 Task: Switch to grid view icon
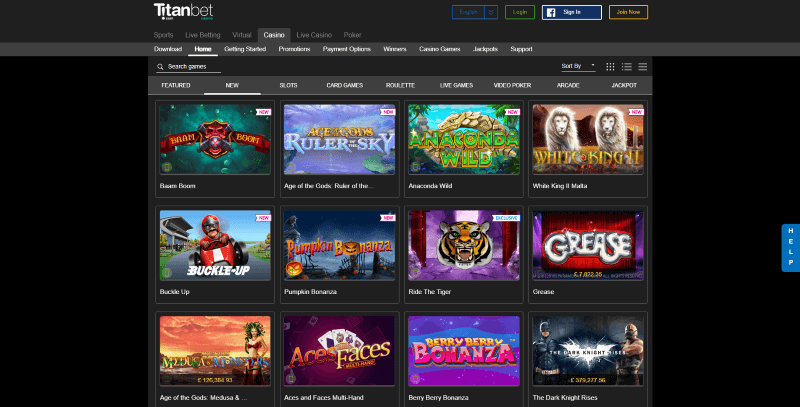coord(610,67)
